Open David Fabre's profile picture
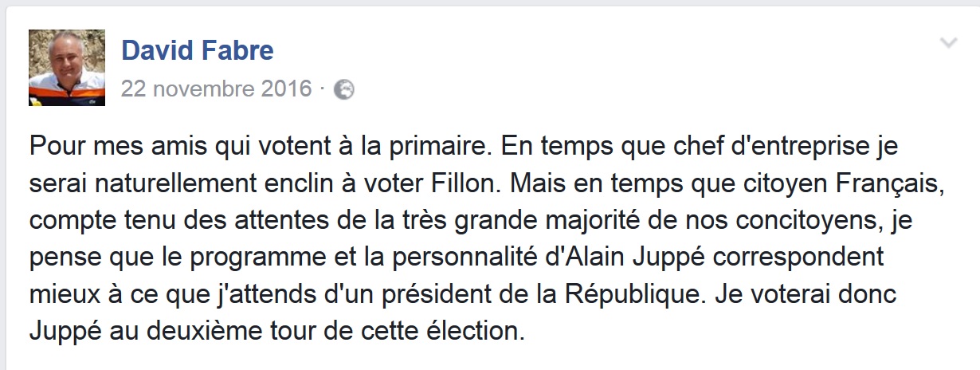This screenshot has width=980, height=370. click(67, 68)
